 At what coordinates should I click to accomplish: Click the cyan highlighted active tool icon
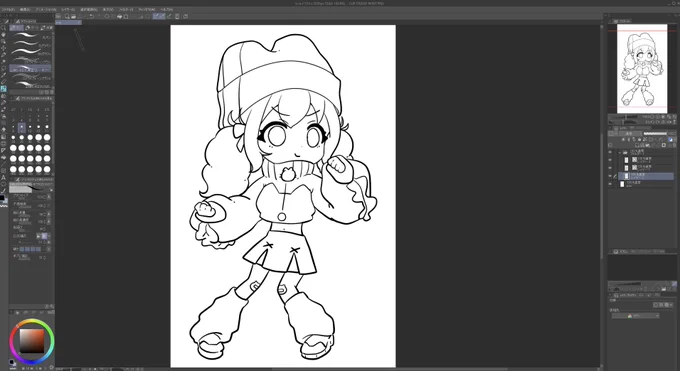click(x=3, y=89)
